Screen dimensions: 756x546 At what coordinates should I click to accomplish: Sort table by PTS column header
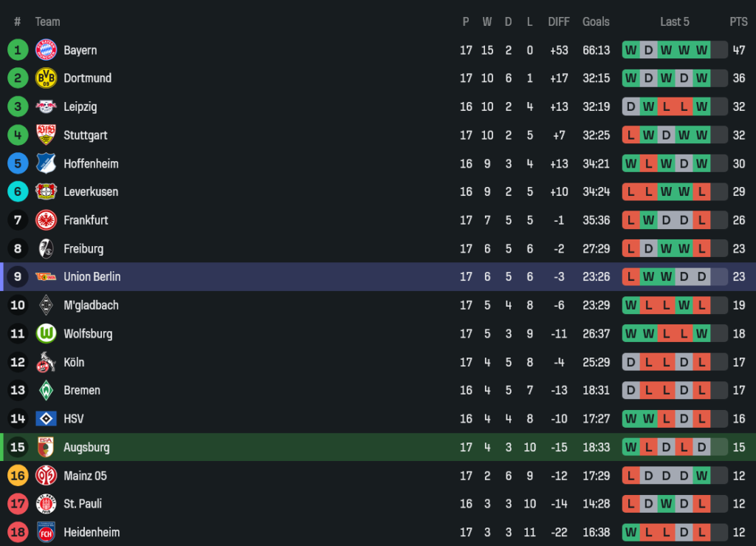(x=738, y=22)
